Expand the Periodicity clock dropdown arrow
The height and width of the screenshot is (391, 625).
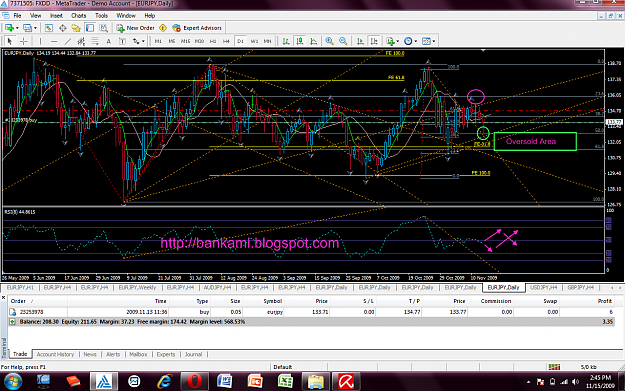click(416, 41)
